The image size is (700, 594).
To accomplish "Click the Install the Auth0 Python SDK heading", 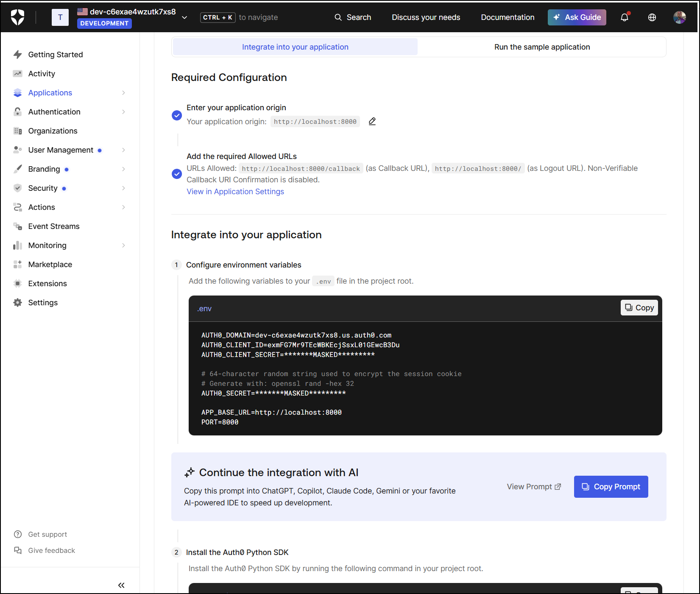I will [237, 552].
